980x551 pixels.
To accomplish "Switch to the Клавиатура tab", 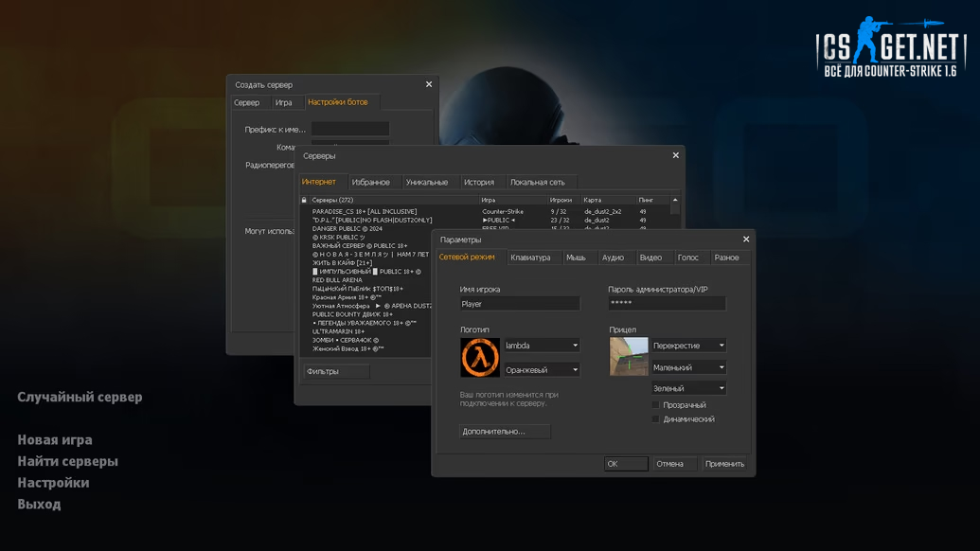I will click(530, 258).
